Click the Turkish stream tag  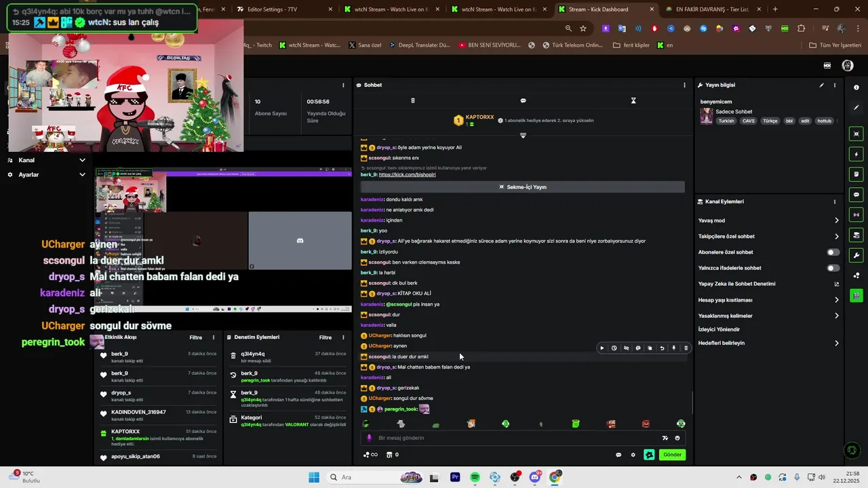click(726, 121)
